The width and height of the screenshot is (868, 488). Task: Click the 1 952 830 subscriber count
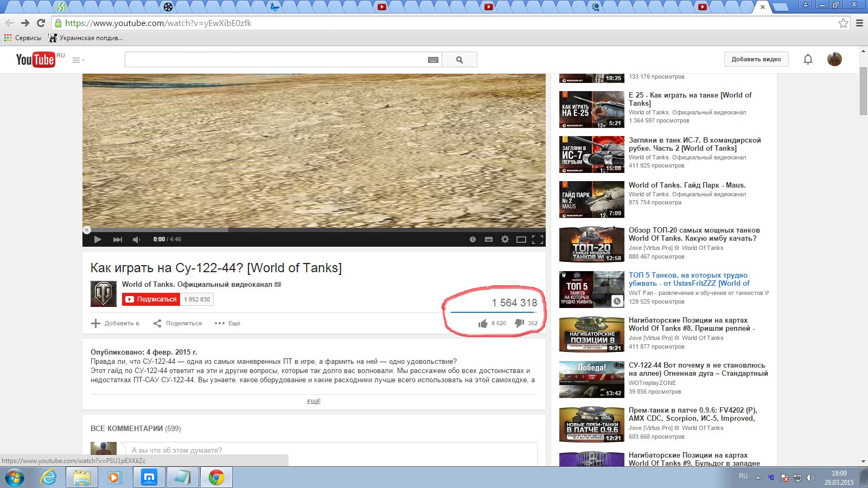click(x=197, y=299)
